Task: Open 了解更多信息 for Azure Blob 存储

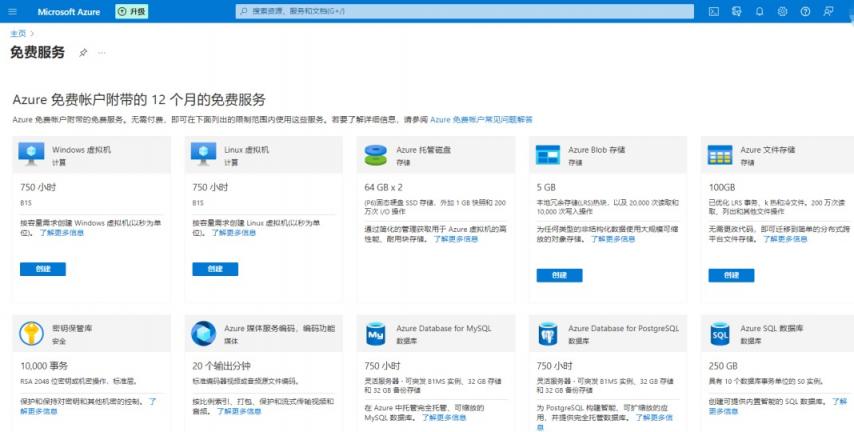Action: 613,239
